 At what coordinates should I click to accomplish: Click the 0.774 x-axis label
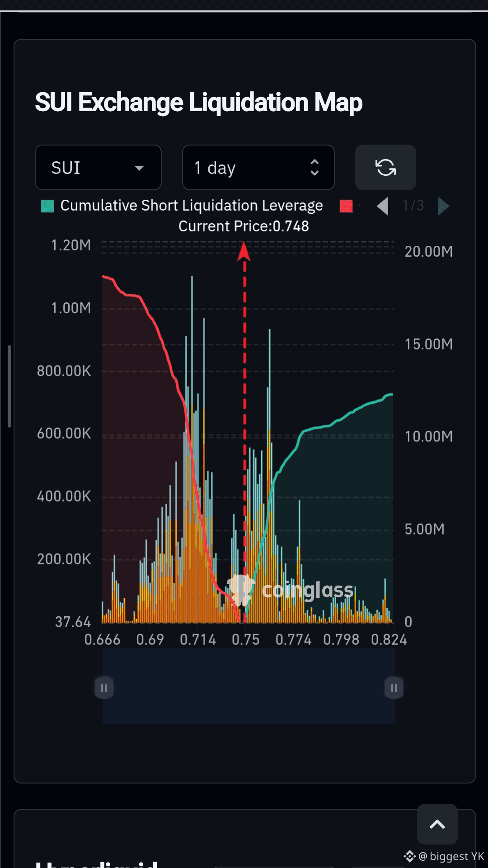point(293,640)
